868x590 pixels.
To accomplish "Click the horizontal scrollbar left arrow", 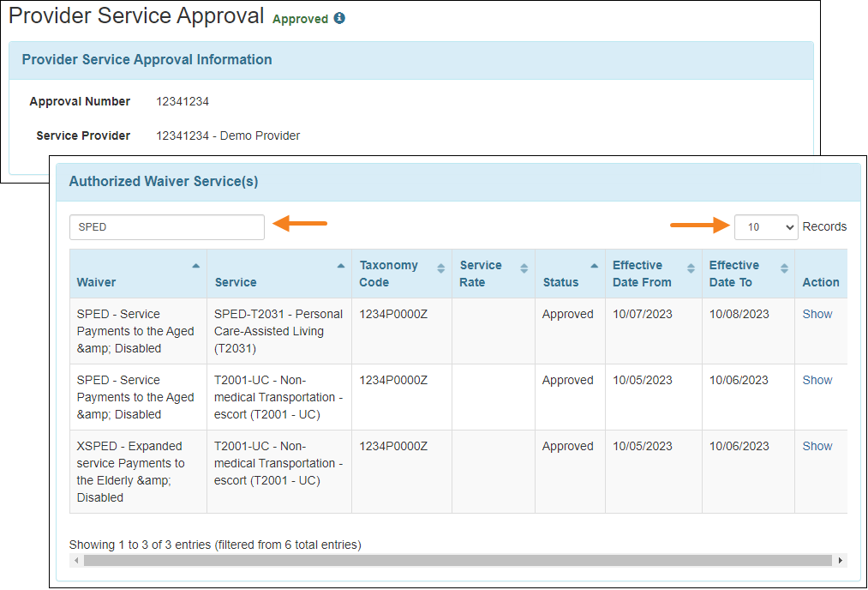I will (76, 561).
